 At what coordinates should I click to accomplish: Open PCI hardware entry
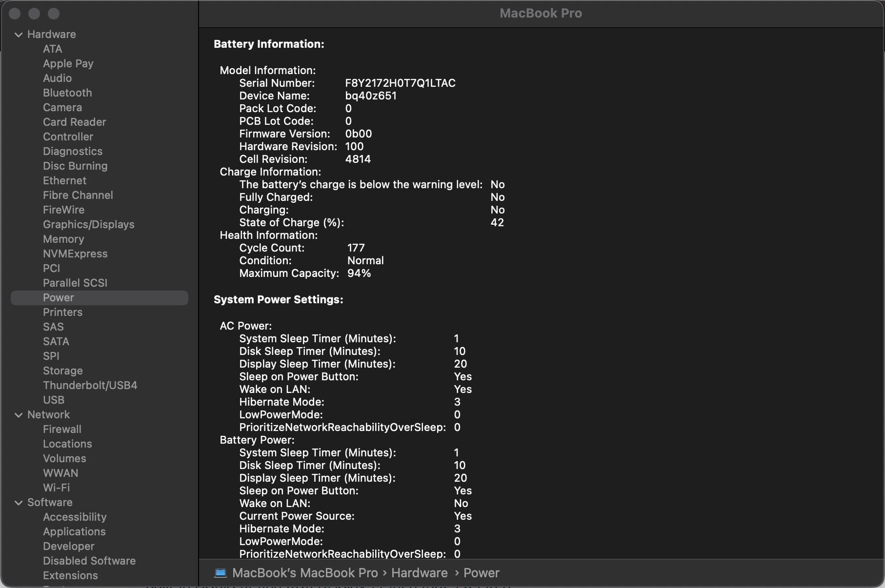[51, 269]
